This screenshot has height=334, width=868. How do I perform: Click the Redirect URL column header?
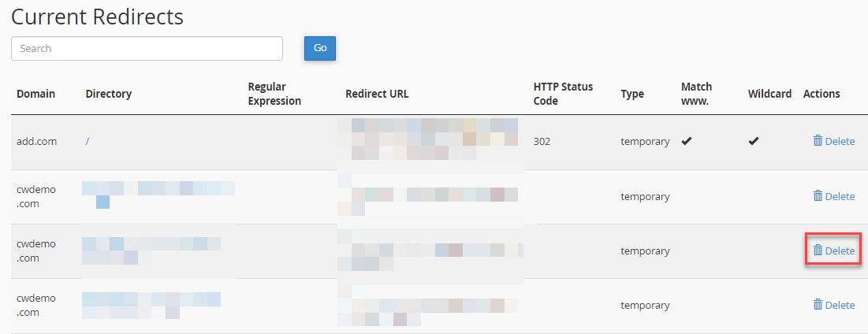(377, 94)
